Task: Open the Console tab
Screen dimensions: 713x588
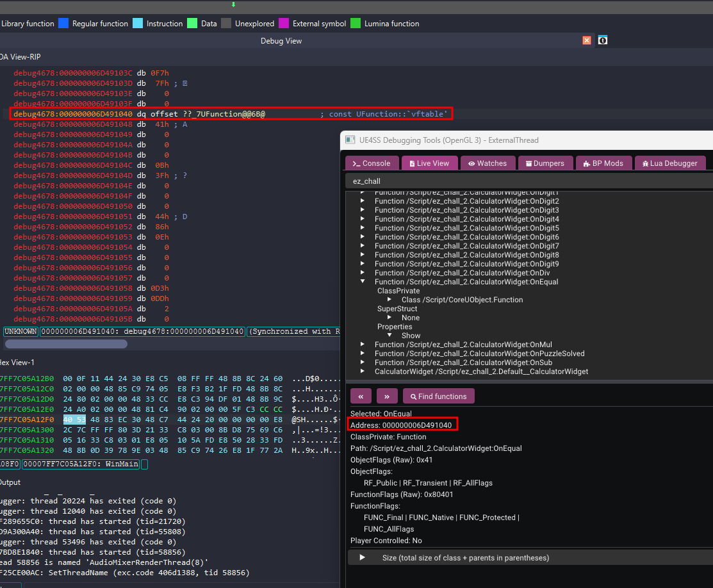Action: click(x=372, y=163)
